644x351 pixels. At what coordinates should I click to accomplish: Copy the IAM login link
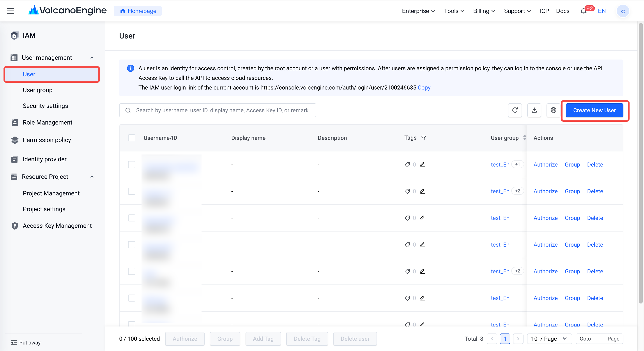(424, 88)
